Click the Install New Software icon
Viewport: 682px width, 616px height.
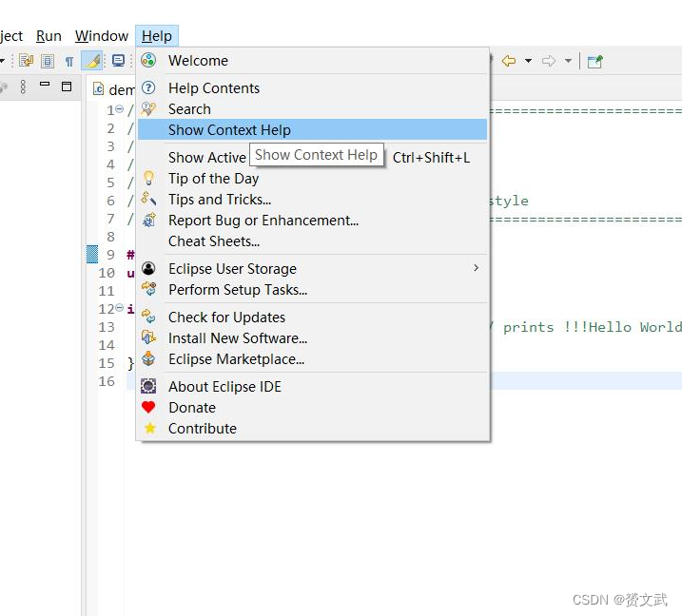coord(148,337)
